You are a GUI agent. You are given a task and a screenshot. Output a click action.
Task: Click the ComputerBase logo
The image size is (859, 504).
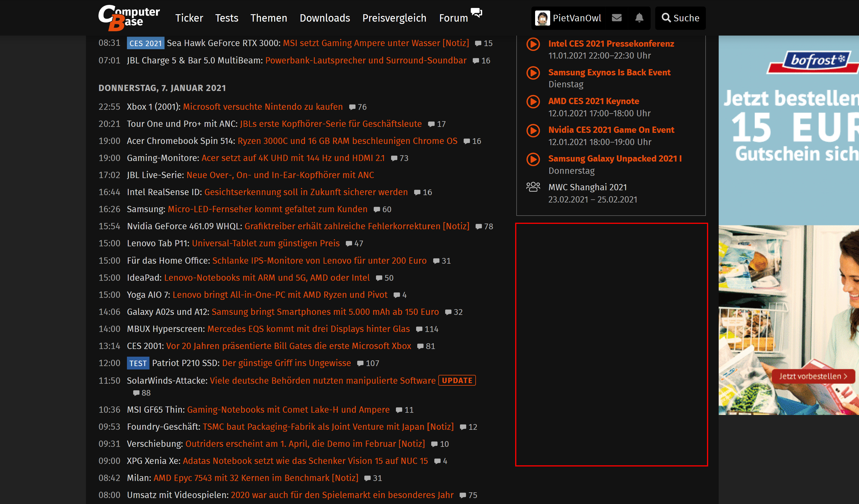coord(129,18)
